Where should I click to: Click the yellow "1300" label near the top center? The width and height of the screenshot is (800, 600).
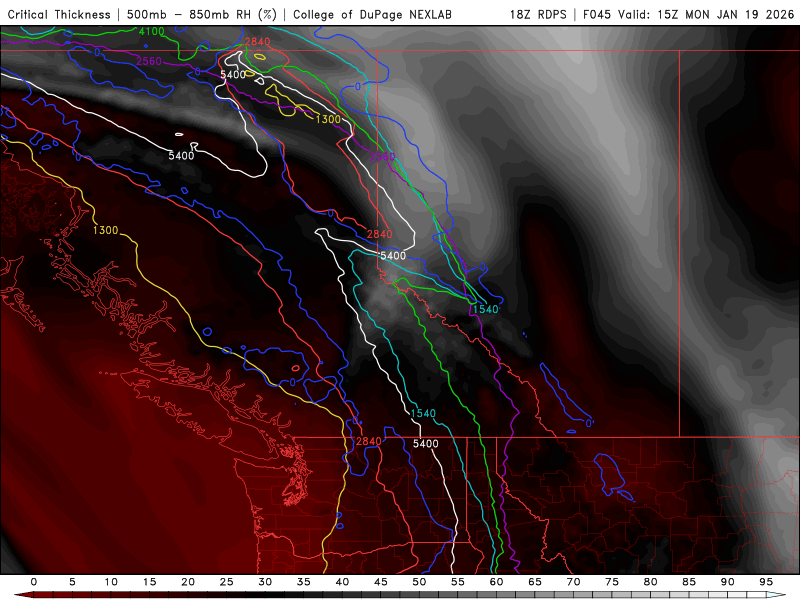tap(328, 119)
